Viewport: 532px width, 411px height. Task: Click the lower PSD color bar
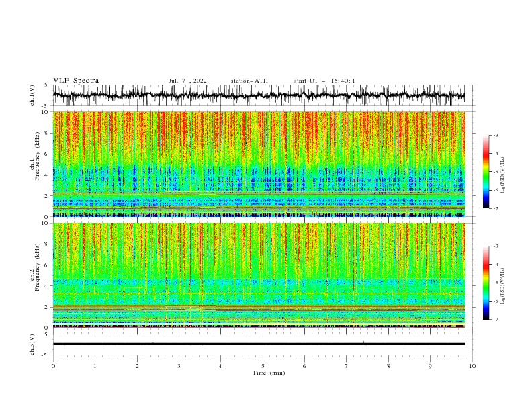coord(486,283)
